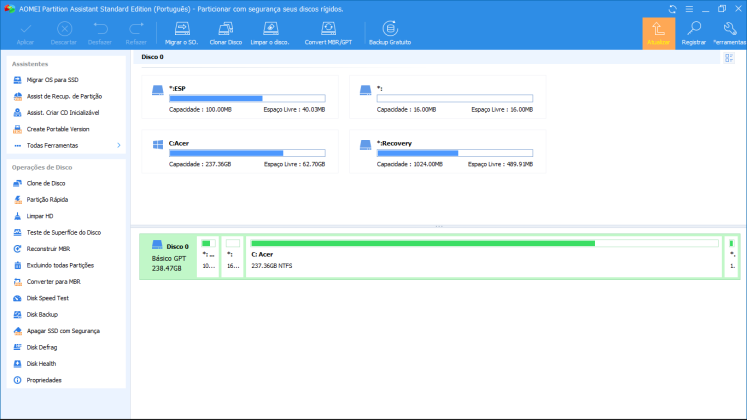
Task: Select last Recovery block in disk map
Action: pos(732,257)
